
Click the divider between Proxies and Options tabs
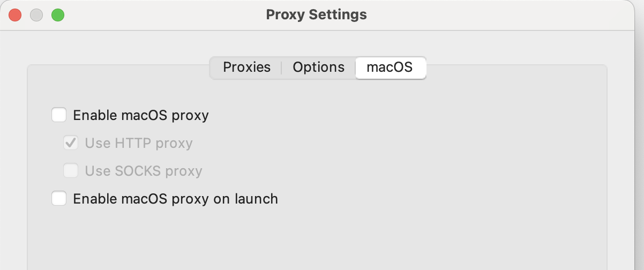click(281, 68)
